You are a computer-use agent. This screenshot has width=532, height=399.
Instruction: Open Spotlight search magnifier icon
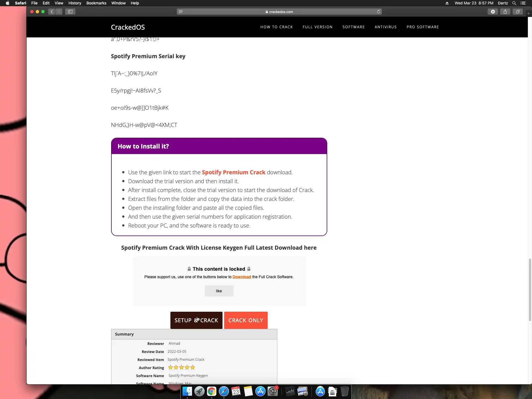point(514,3)
